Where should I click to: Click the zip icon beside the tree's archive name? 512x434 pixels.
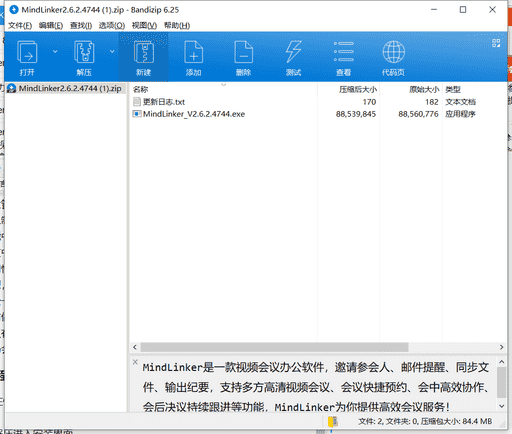click(x=11, y=88)
